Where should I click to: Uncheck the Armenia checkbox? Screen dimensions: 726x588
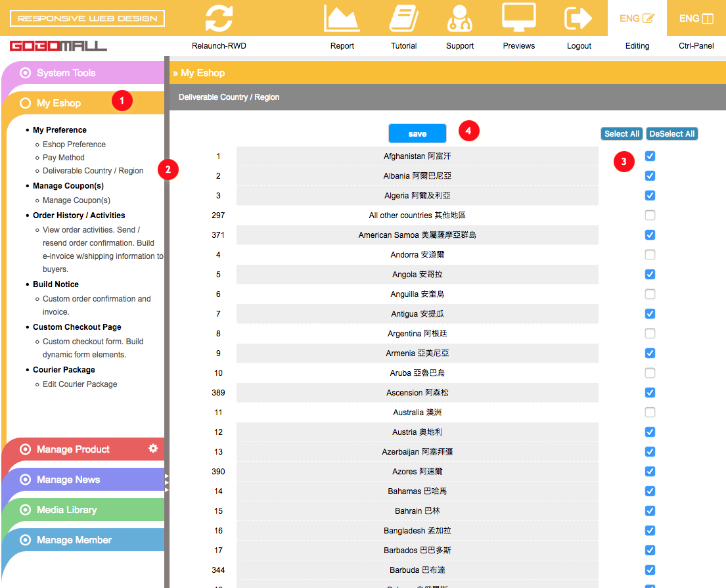click(x=650, y=353)
